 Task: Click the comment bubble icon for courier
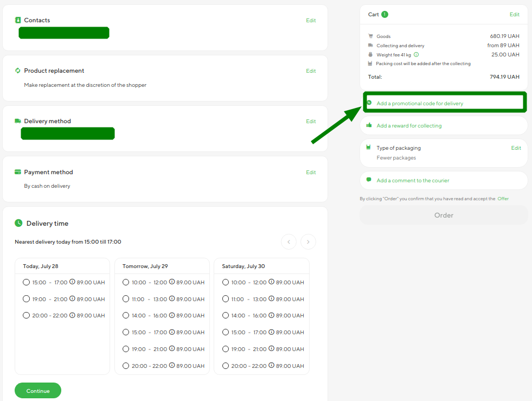coord(369,180)
